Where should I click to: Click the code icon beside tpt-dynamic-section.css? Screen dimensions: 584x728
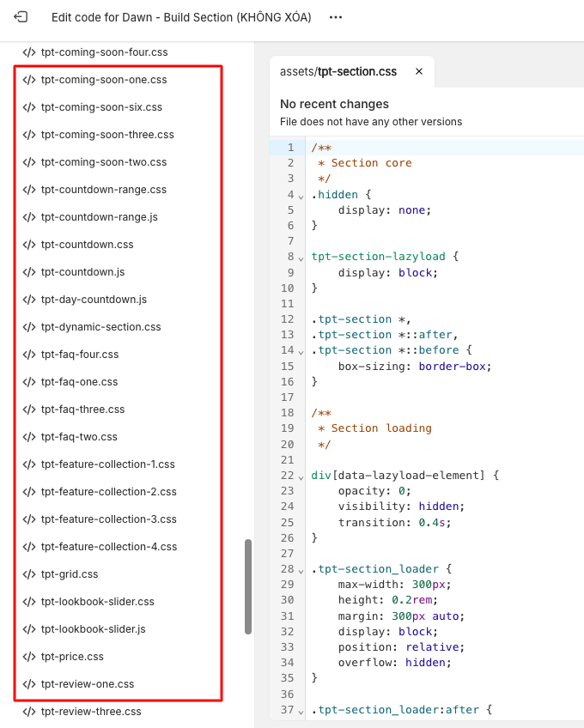coord(29,327)
